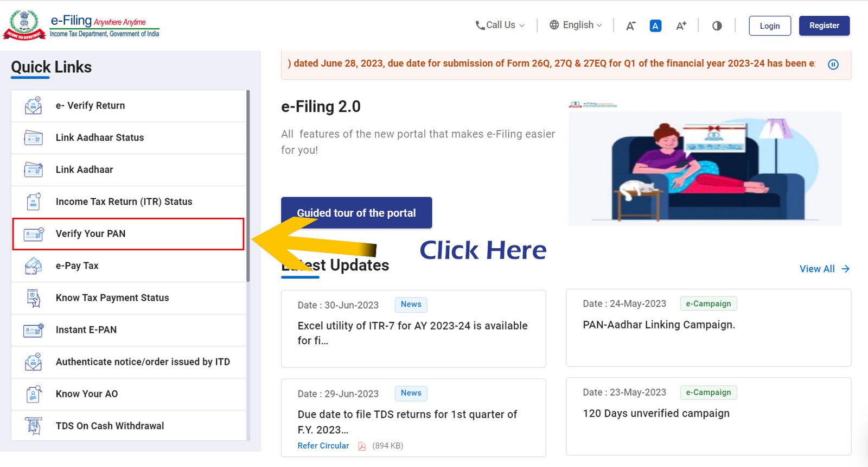The width and height of the screenshot is (868, 467).
Task: Click the (894 KB) file size text
Action: [x=387, y=446]
